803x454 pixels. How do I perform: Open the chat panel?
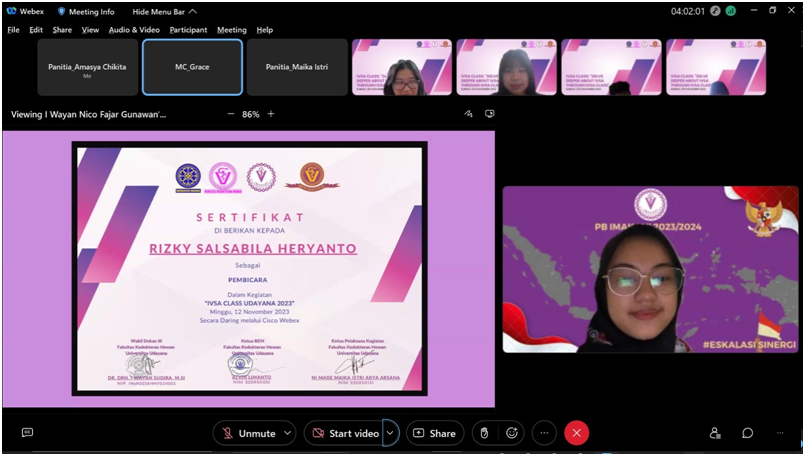tap(747, 433)
